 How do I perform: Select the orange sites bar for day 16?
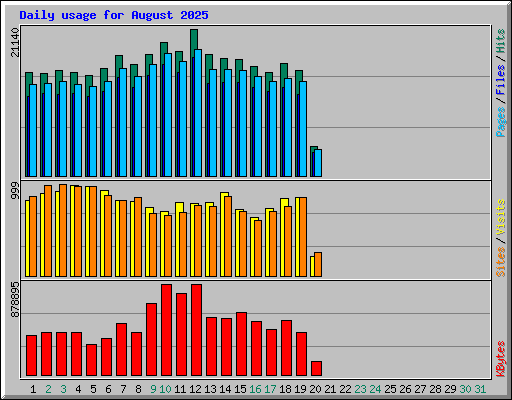pyautogui.click(x=258, y=248)
